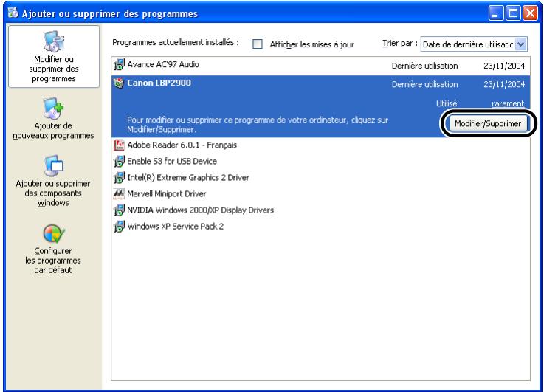This screenshot has height=392, width=544.
Task: Select Windows XP Service Pack 2 entry
Action: click(175, 227)
